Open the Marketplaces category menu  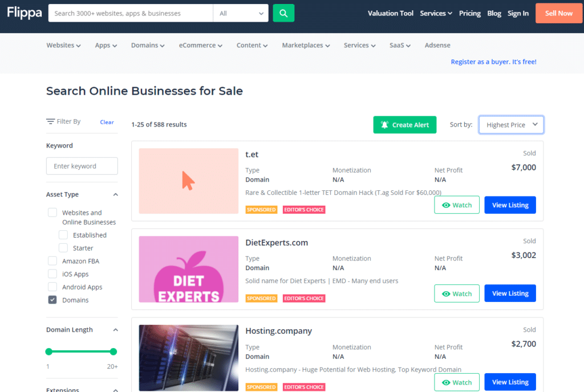tap(306, 46)
